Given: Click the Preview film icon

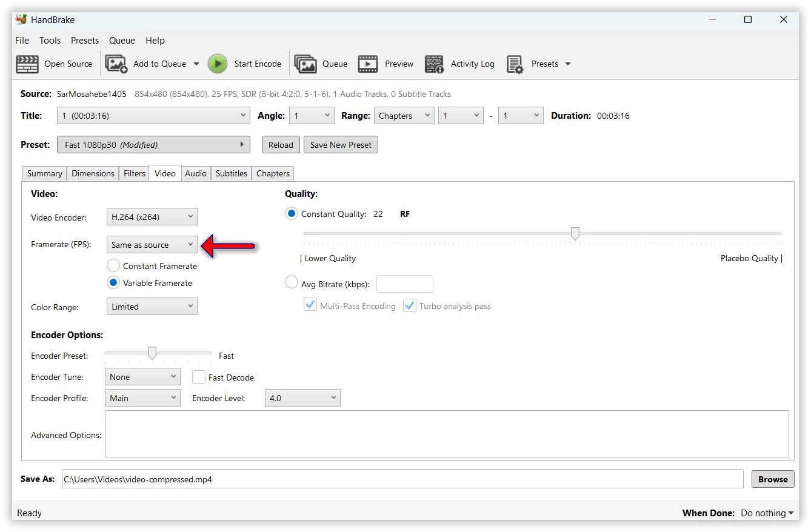Looking at the screenshot, I should point(368,64).
